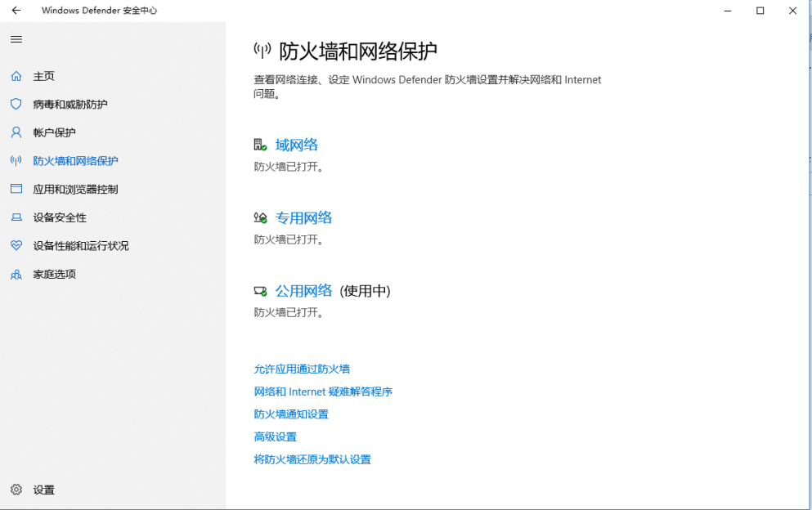This screenshot has height=510, width=812.
Task: Click the 防火墙已打开 status under 公用网络
Action: pyautogui.click(x=289, y=313)
